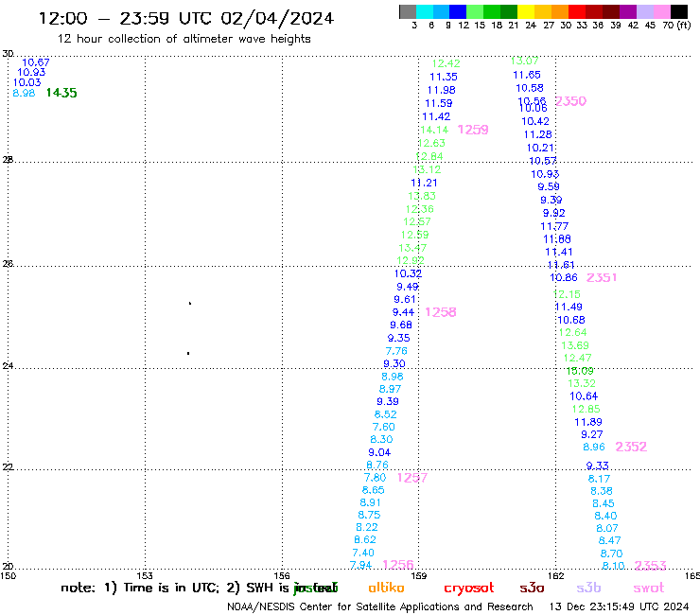Select the 7.80 value beside 1257
This screenshot has width=700, height=615.
(375, 478)
